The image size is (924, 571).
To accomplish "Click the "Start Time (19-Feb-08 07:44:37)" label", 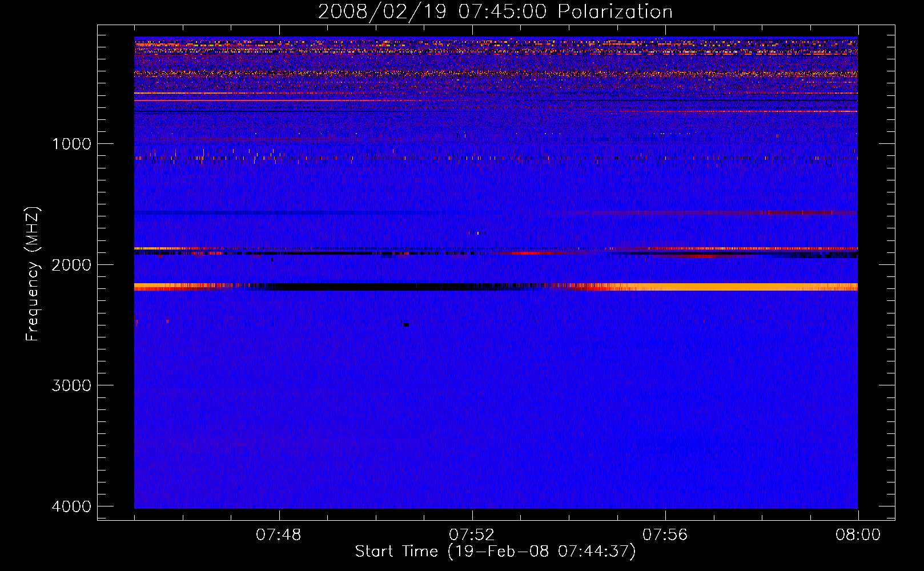I will (495, 552).
